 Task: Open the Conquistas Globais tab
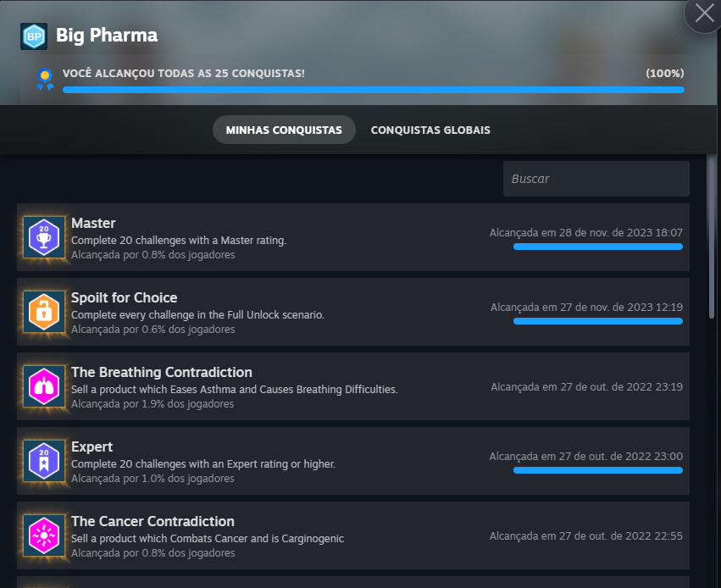coord(430,130)
